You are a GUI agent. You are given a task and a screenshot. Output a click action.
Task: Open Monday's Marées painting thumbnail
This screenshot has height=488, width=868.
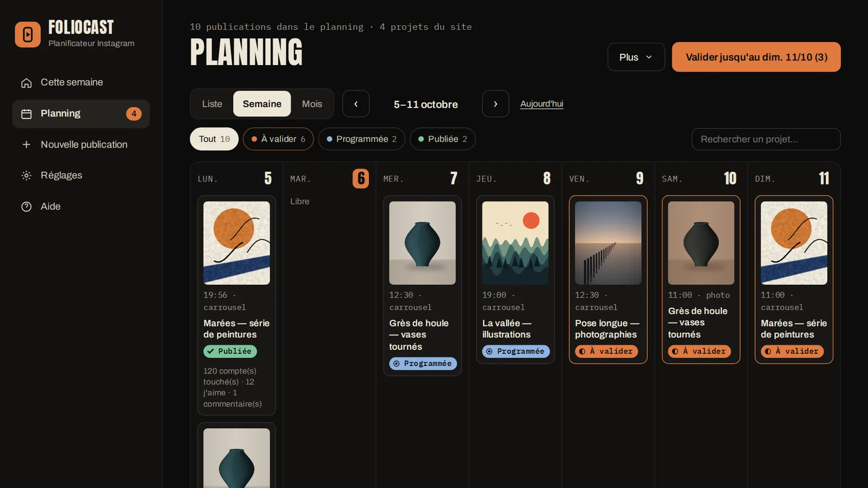237,243
